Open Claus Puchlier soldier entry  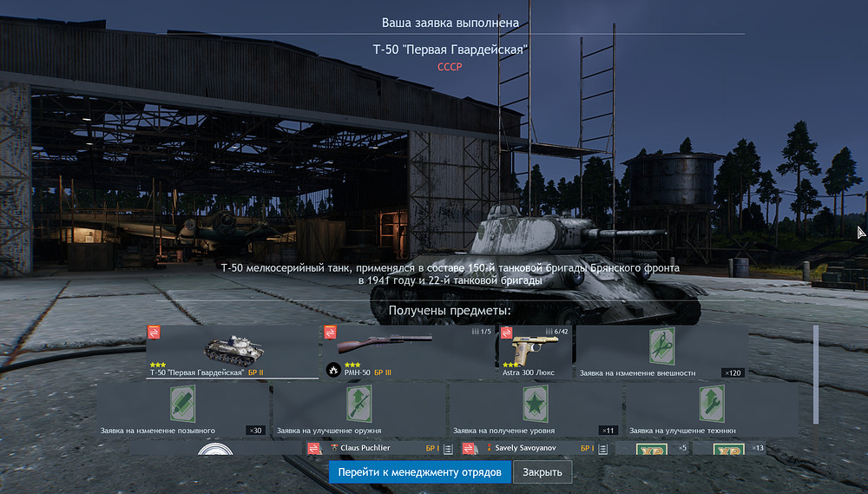(365, 448)
